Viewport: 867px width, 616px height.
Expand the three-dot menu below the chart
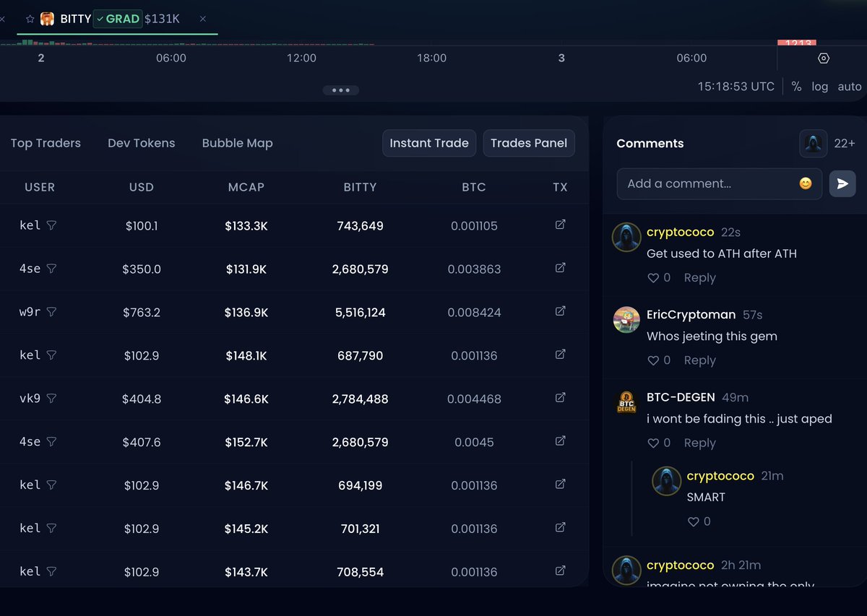[x=340, y=90]
